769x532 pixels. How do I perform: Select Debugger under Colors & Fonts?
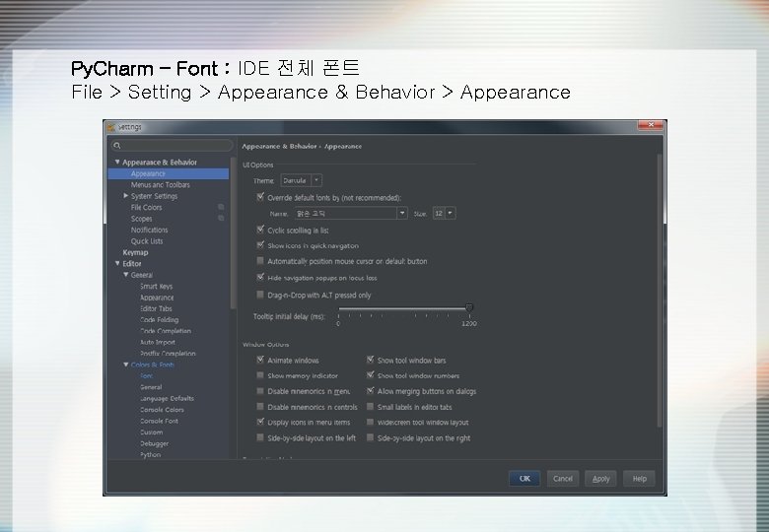point(154,443)
